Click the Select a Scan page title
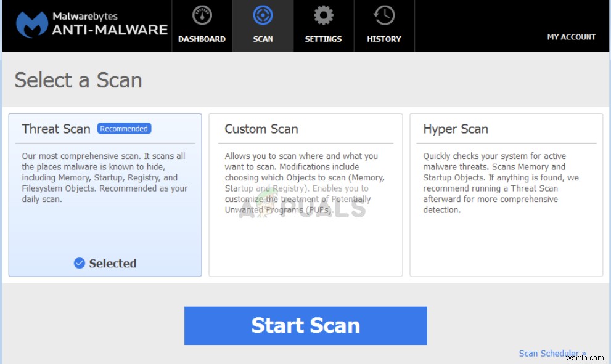611x364 pixels. [78, 81]
